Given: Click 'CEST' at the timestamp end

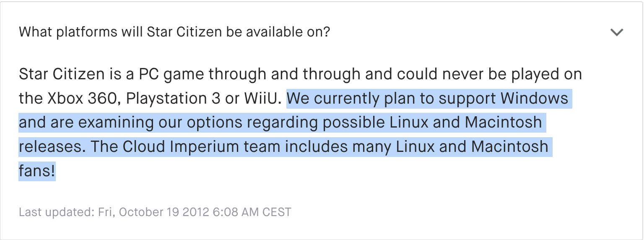Looking at the screenshot, I should point(277,212).
